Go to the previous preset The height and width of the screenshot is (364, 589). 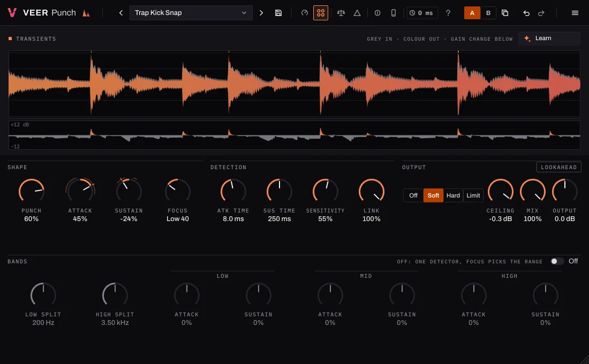[121, 13]
